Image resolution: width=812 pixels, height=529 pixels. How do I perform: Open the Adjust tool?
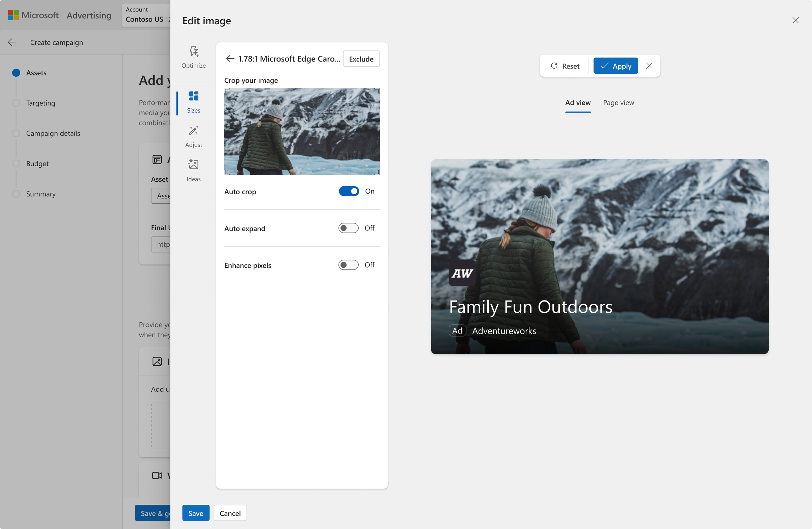(x=193, y=136)
